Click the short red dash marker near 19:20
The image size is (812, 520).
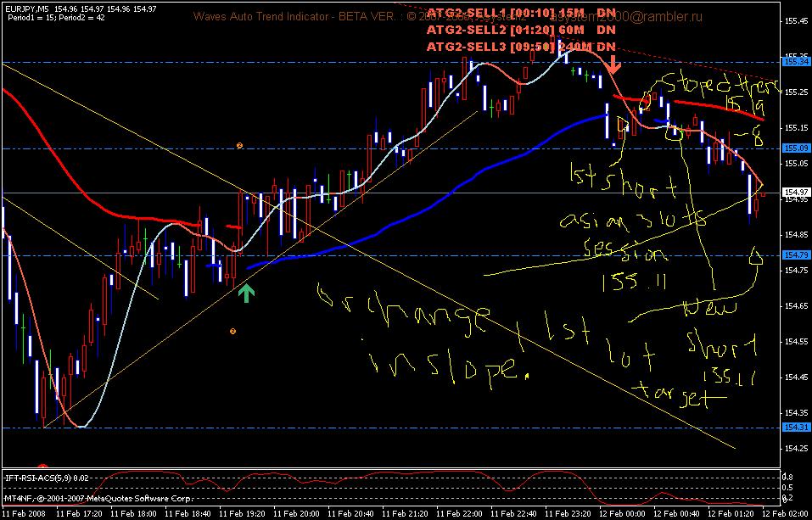pyautogui.click(x=234, y=226)
